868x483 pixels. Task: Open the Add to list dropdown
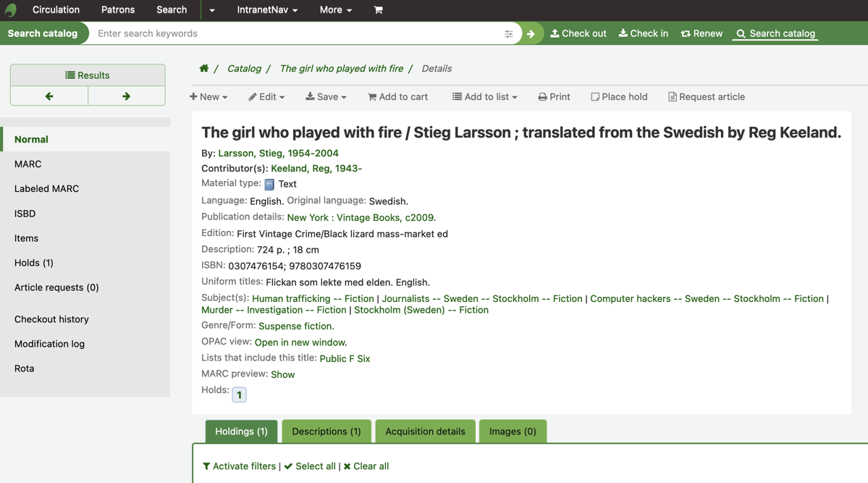[484, 97]
